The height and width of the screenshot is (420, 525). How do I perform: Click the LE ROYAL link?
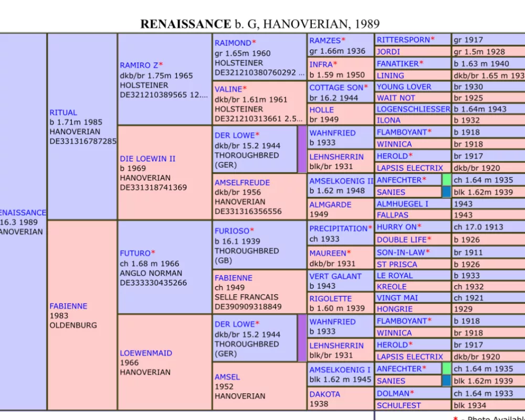[x=394, y=276]
